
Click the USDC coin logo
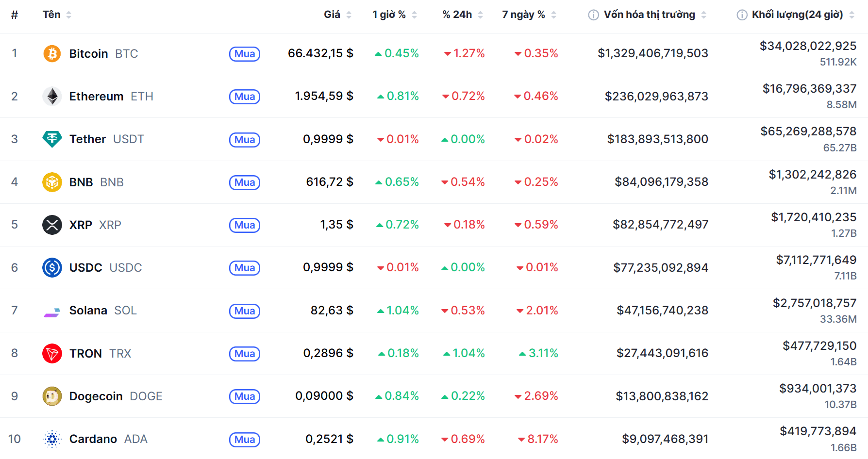[x=52, y=267]
